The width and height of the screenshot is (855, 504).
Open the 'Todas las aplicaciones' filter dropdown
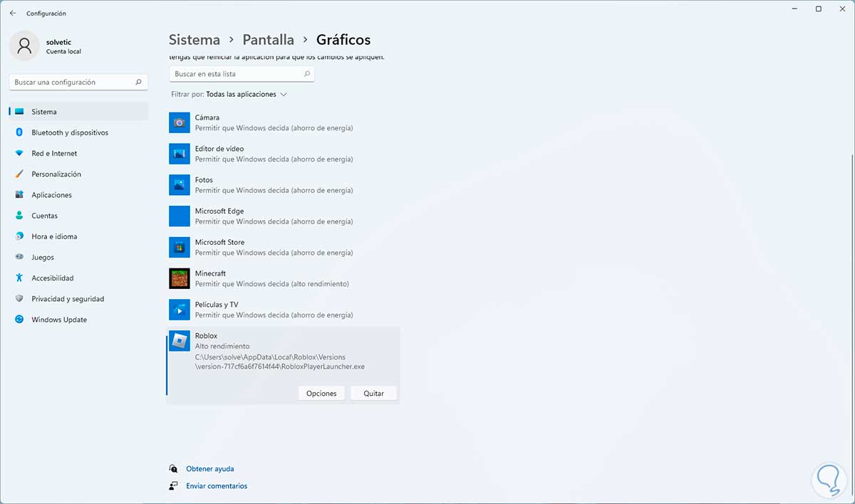(247, 94)
